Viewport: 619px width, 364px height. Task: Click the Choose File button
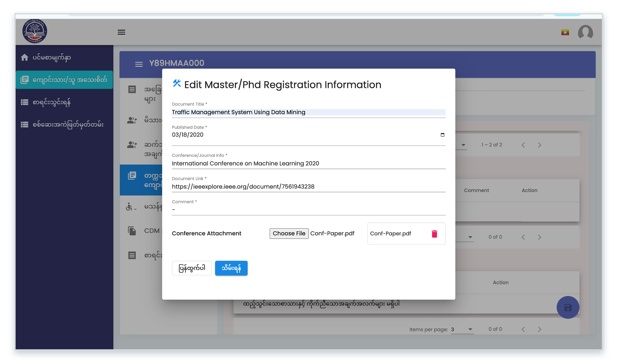pyautogui.click(x=289, y=233)
